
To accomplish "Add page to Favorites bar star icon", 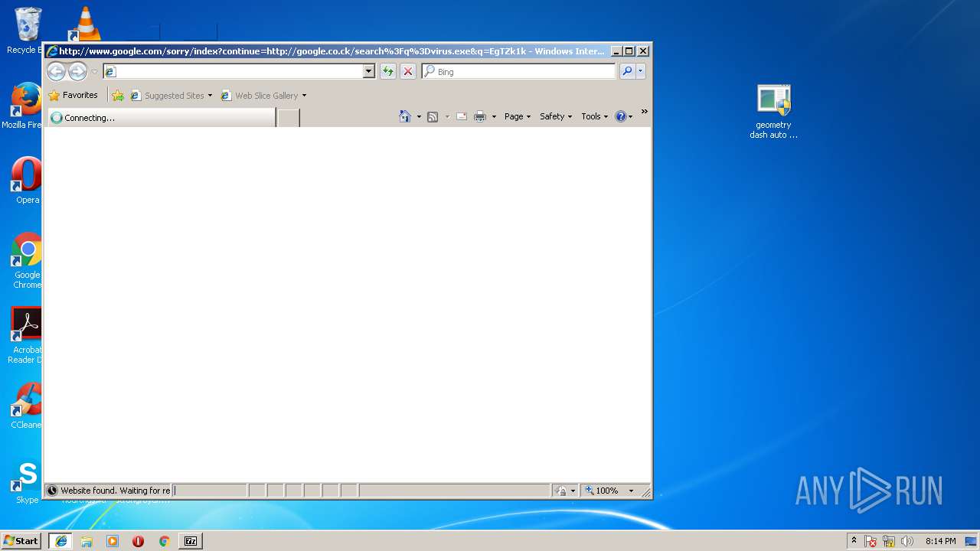I will pos(118,96).
